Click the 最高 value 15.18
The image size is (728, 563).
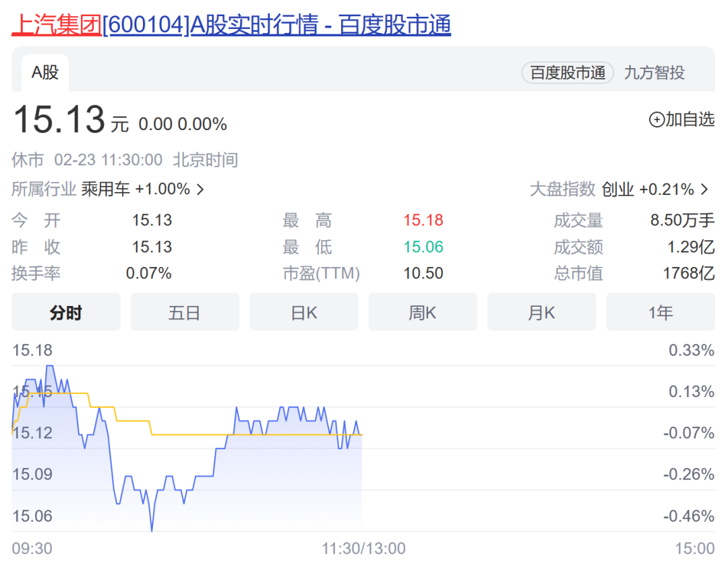(x=423, y=220)
